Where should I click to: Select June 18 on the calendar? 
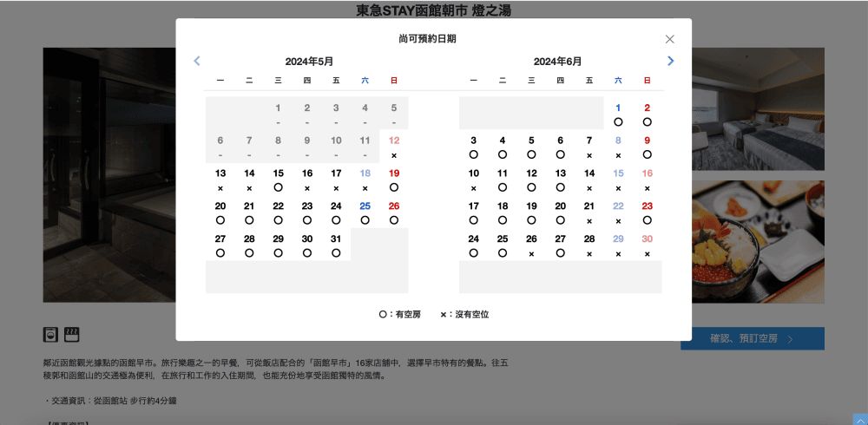pos(502,212)
